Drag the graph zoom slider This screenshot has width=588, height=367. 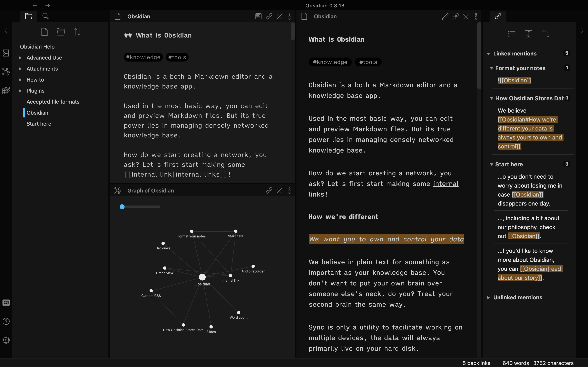122,206
